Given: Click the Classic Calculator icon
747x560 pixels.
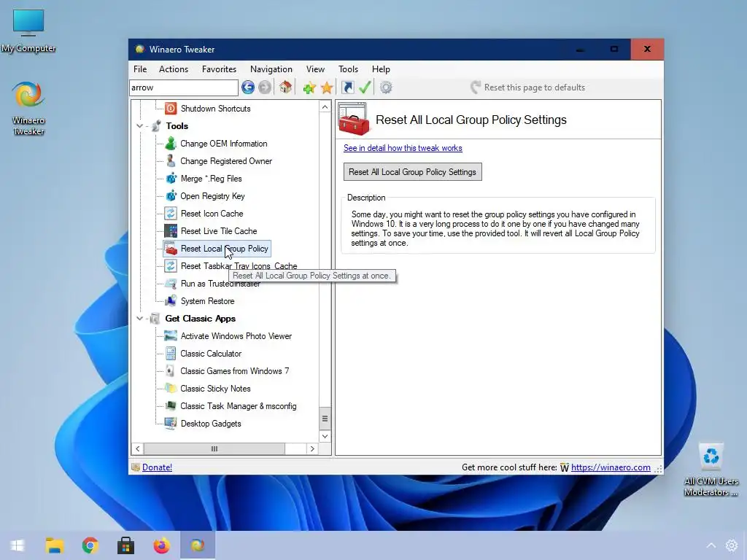Looking at the screenshot, I should click(171, 354).
